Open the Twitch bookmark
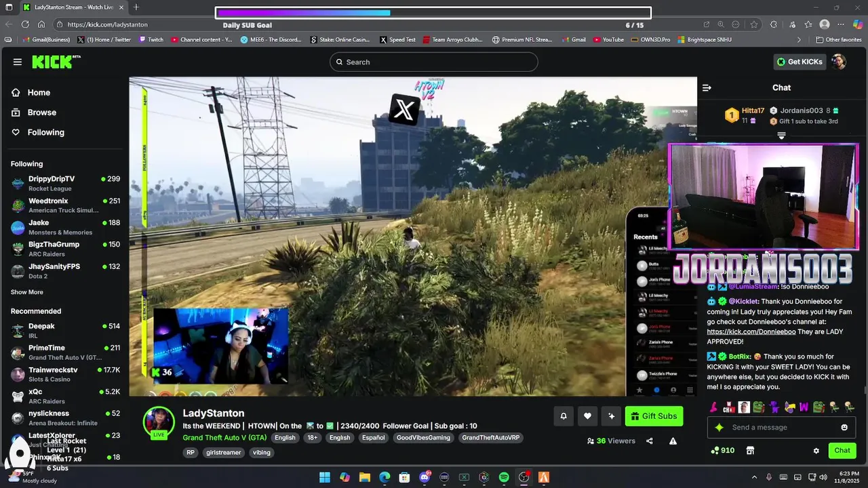The width and height of the screenshot is (868, 488). pos(151,40)
